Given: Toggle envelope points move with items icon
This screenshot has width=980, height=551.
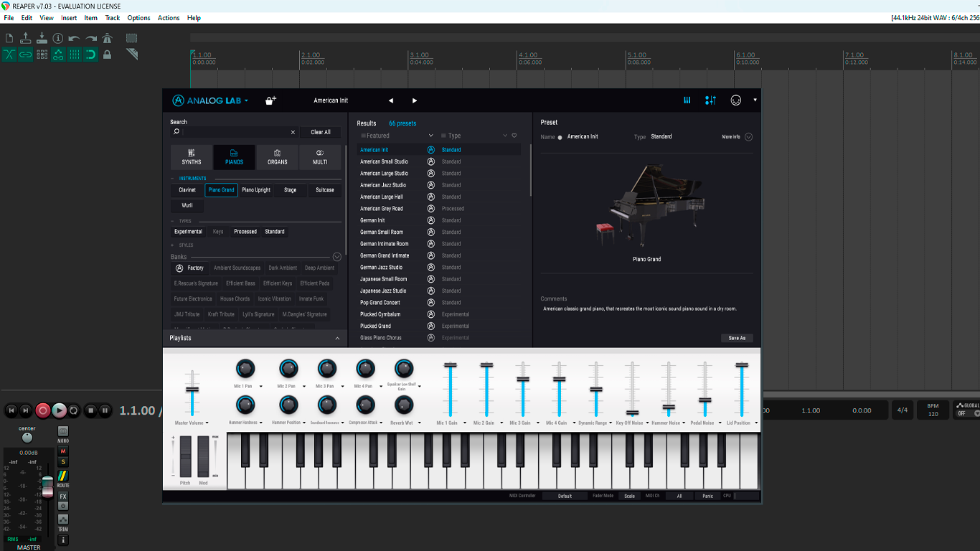Looking at the screenshot, I should [58, 55].
